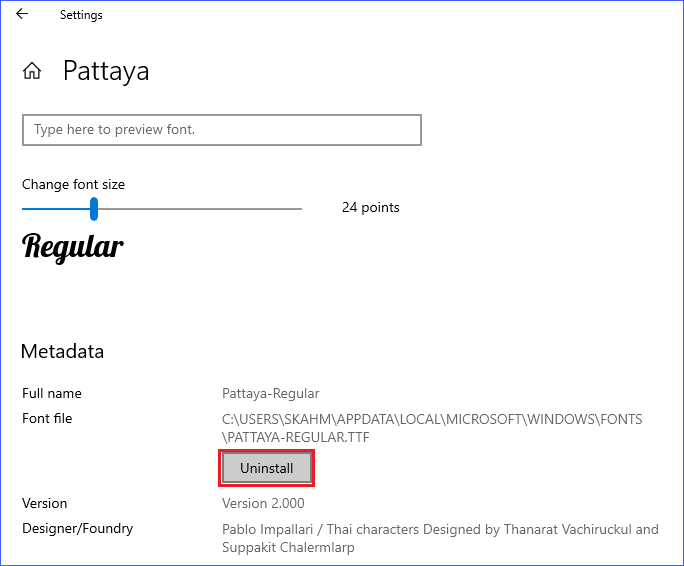The image size is (684, 566).
Task: Click the Designer/Foundry label
Action: pyautogui.click(x=78, y=528)
